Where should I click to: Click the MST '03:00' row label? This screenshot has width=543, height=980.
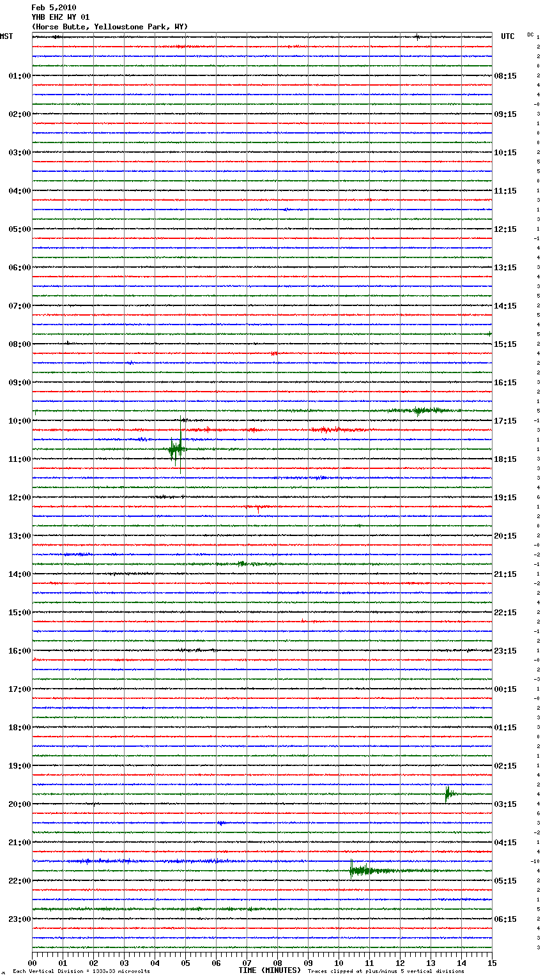tap(20, 153)
